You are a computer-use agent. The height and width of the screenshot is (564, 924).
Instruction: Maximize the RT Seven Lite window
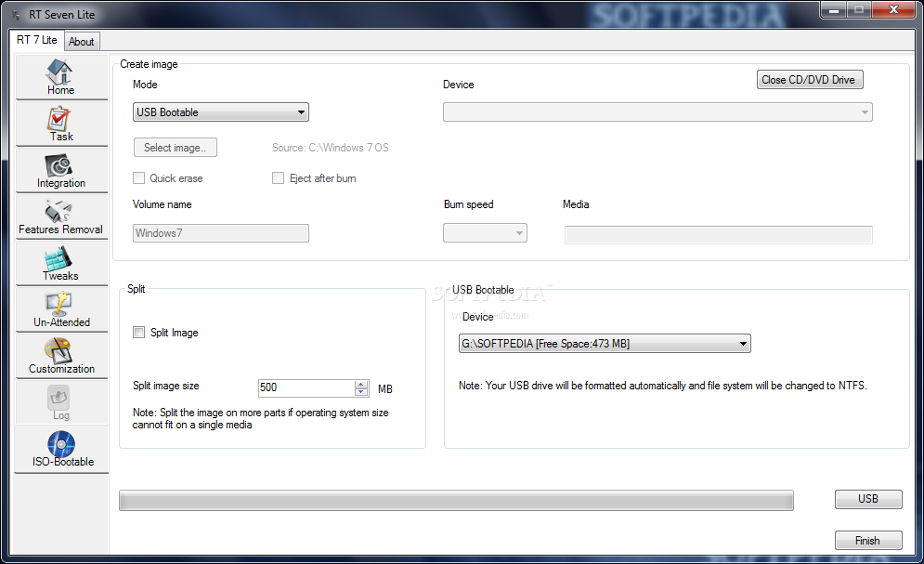859,10
